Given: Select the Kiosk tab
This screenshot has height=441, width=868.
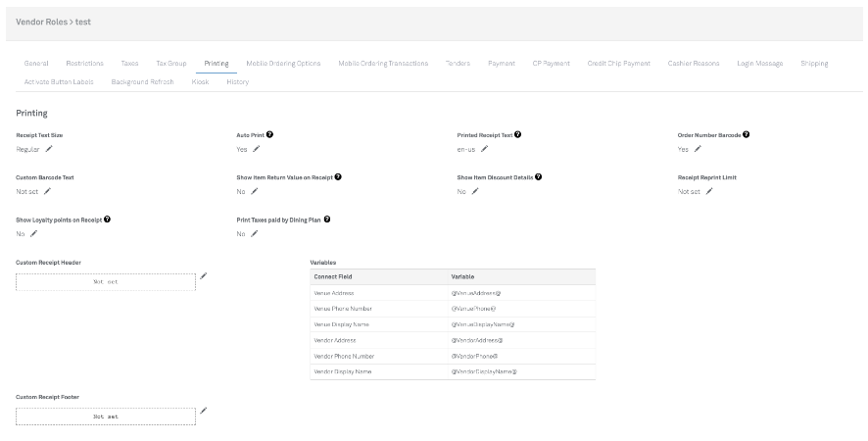Looking at the screenshot, I should tap(200, 81).
